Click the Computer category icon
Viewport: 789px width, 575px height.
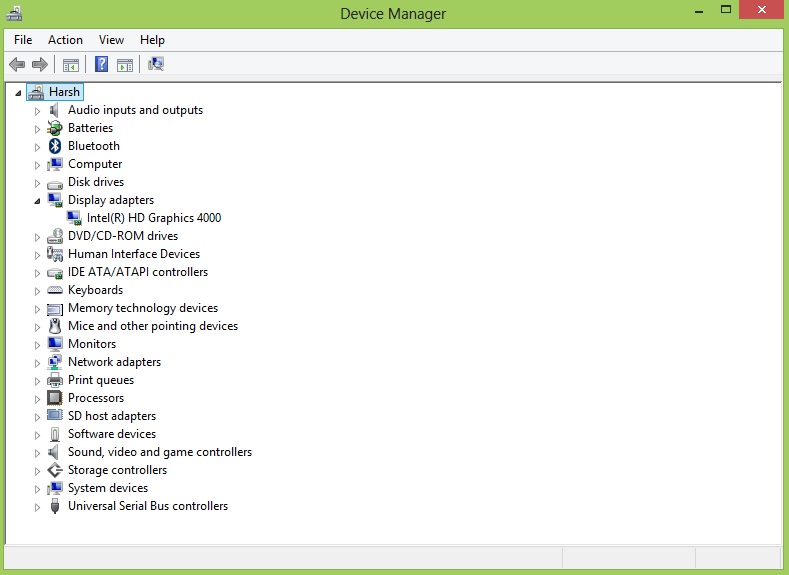tap(55, 164)
